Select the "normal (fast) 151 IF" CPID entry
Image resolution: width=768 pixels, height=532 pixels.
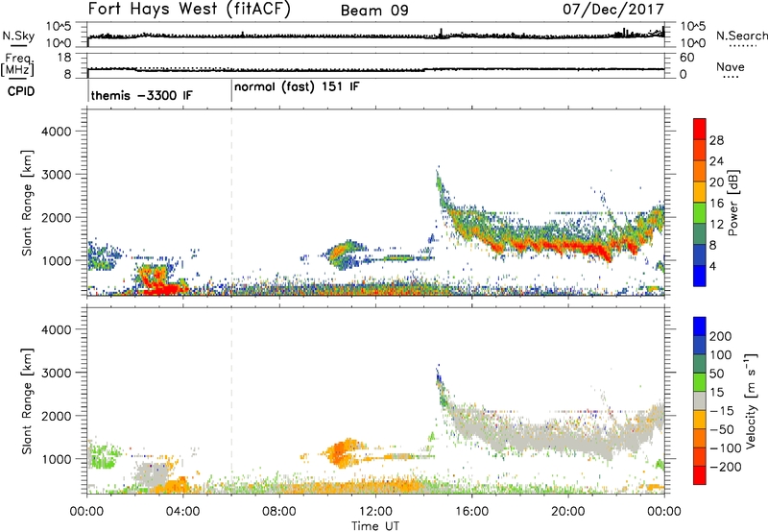(x=297, y=87)
